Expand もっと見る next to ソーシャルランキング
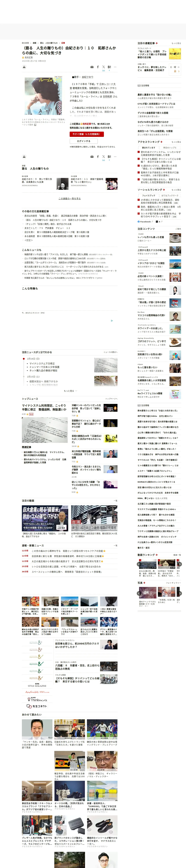The width and height of the screenshot is (186, 868). tap(176, 190)
